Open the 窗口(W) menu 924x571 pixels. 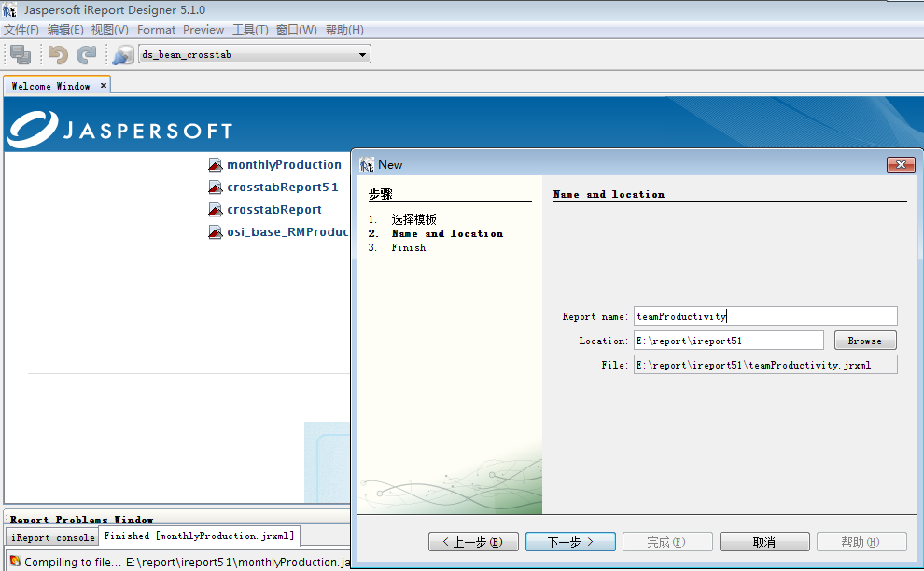(297, 30)
